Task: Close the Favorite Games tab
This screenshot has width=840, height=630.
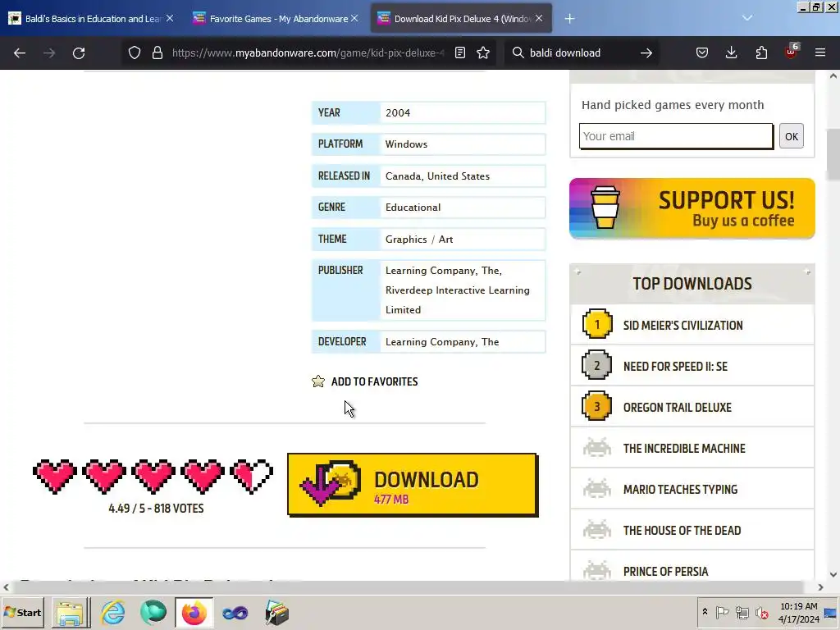Action: click(354, 18)
